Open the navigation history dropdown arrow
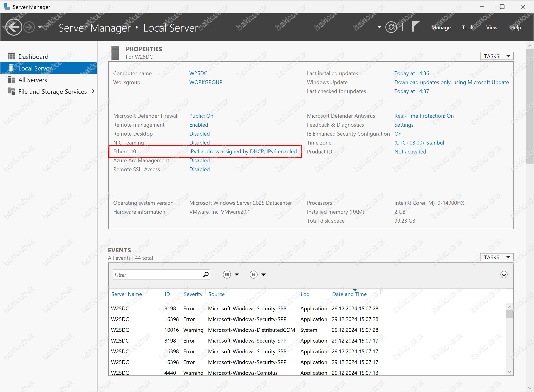The image size is (534, 392). click(40, 27)
